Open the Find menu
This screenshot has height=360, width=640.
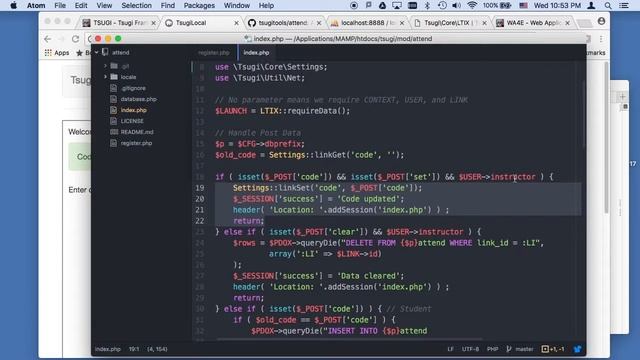click(167, 5)
